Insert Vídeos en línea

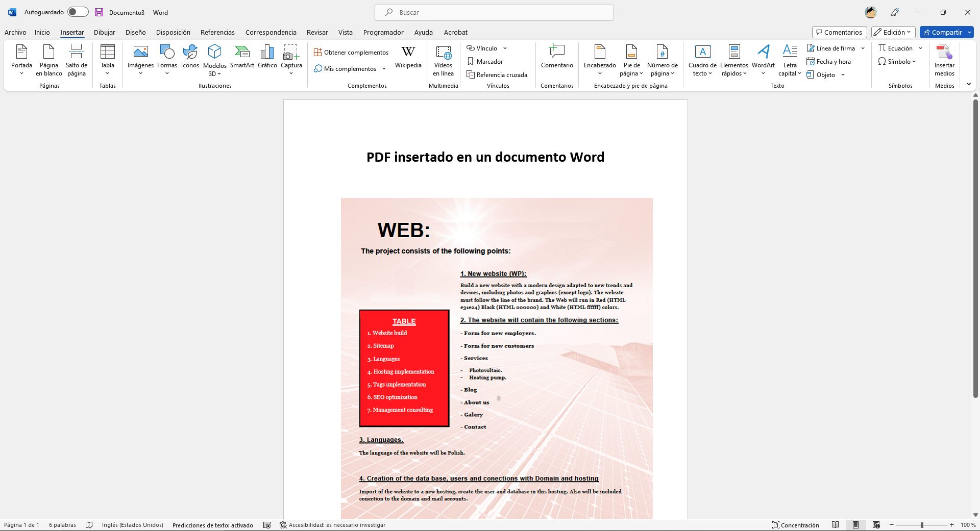click(x=443, y=60)
